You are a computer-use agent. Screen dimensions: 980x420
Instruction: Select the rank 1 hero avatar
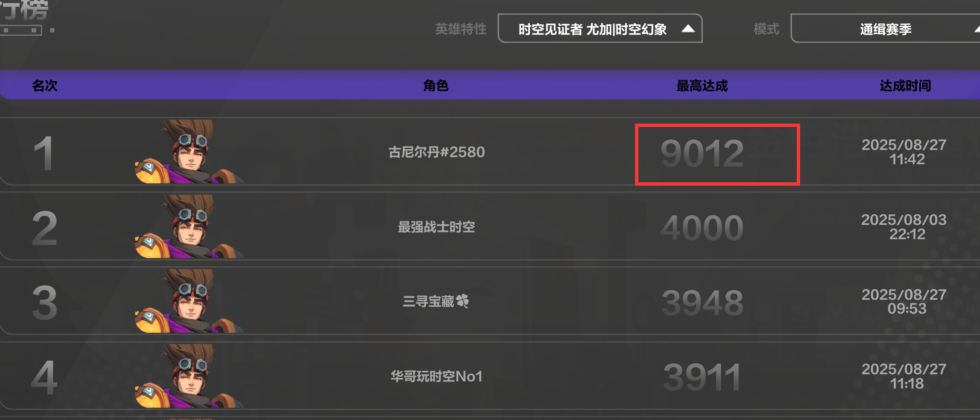coord(189,152)
